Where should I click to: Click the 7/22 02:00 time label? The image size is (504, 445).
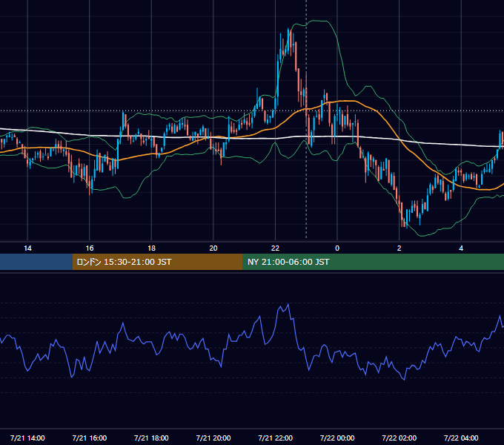pos(399,438)
